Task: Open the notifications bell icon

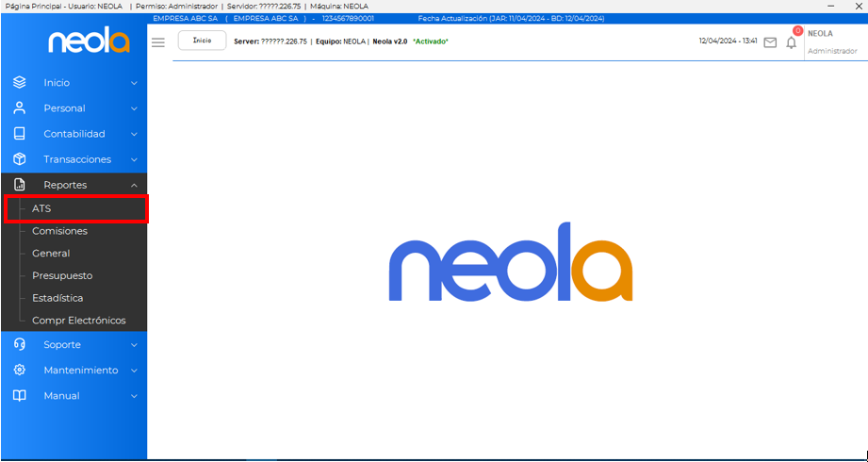Action: click(x=791, y=42)
